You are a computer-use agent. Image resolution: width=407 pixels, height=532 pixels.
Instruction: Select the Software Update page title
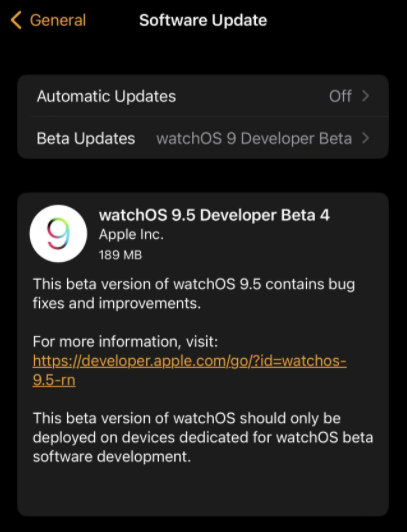(203, 20)
